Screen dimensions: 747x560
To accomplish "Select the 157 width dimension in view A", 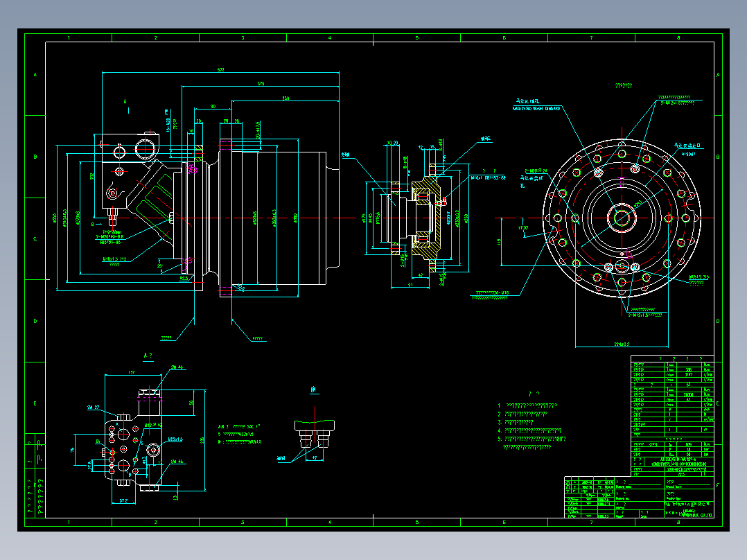I will tap(132, 372).
